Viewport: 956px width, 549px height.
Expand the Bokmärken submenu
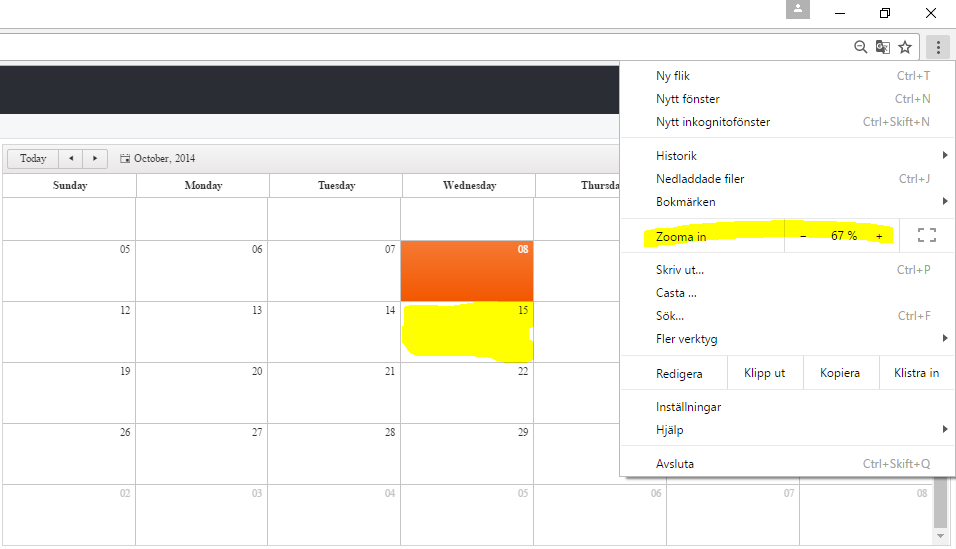coord(787,202)
